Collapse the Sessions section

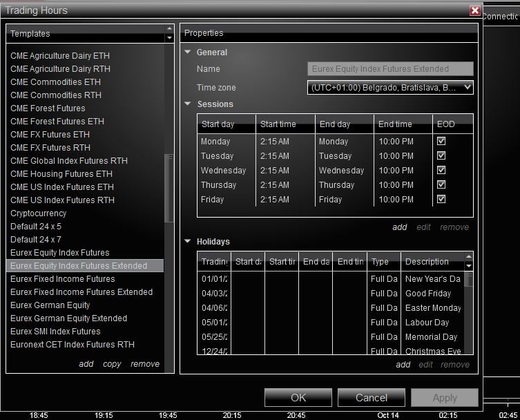coord(188,104)
